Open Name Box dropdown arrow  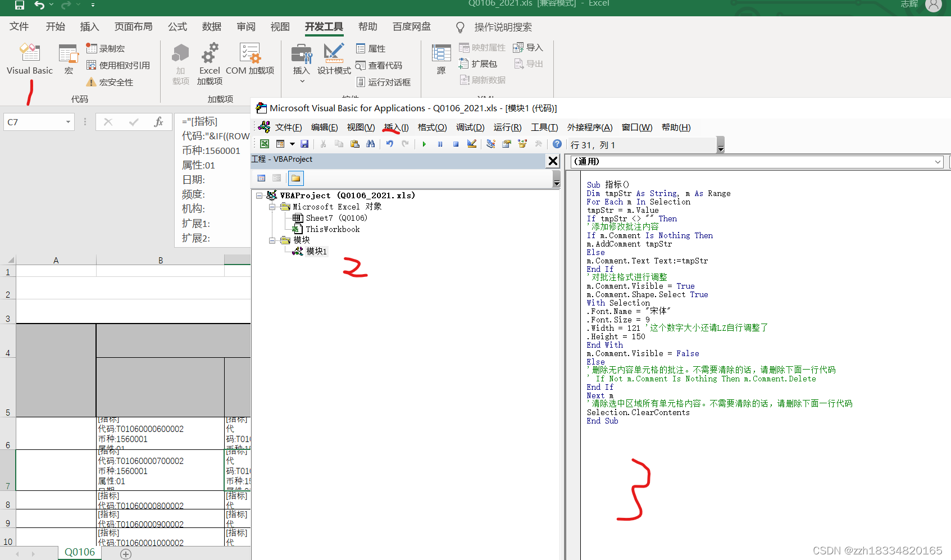[x=68, y=122]
